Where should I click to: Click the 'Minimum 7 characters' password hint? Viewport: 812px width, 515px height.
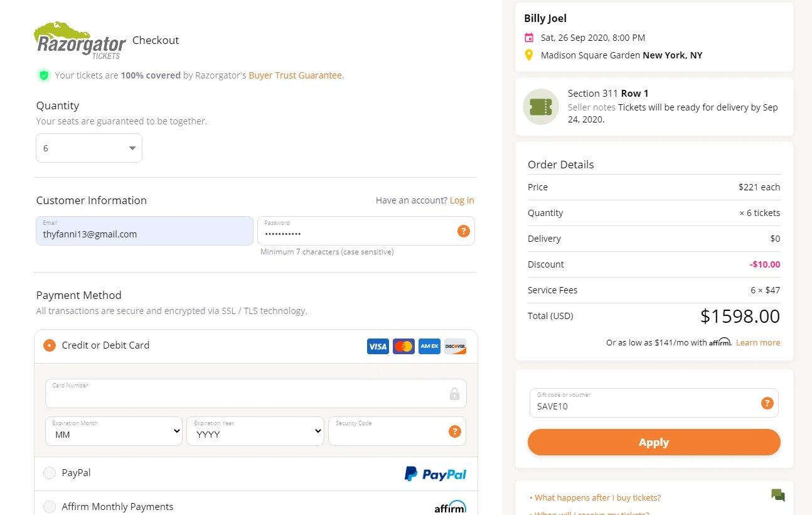(x=327, y=252)
